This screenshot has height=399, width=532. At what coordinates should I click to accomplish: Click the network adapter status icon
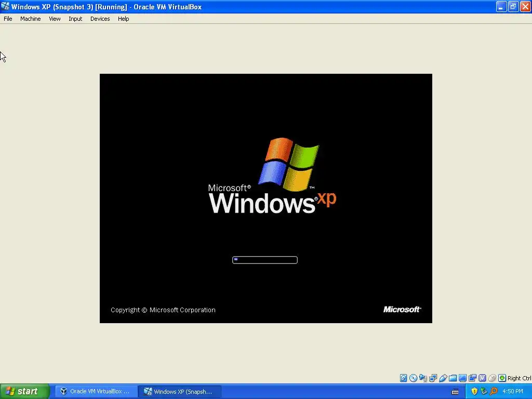(x=433, y=378)
